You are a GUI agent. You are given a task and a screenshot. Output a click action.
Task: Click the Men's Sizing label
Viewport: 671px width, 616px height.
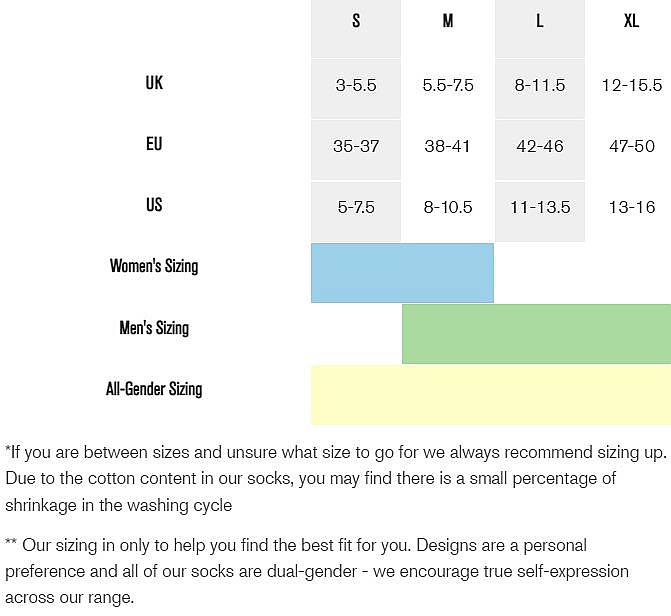click(154, 328)
